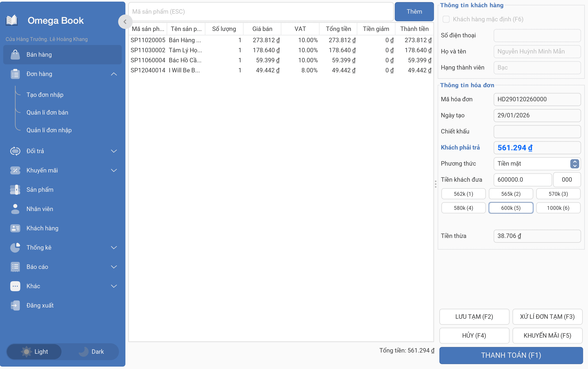Click the Đơn hàng clipboard icon
The height and width of the screenshot is (369, 588).
click(15, 74)
